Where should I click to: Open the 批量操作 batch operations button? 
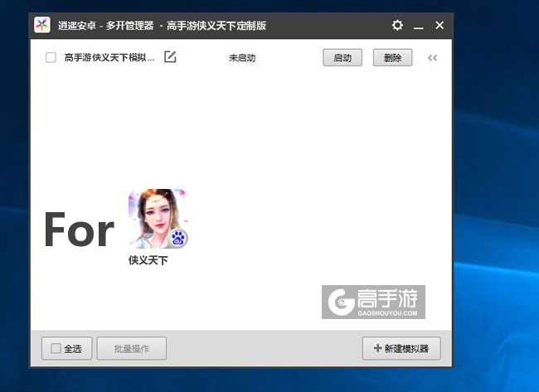(132, 348)
